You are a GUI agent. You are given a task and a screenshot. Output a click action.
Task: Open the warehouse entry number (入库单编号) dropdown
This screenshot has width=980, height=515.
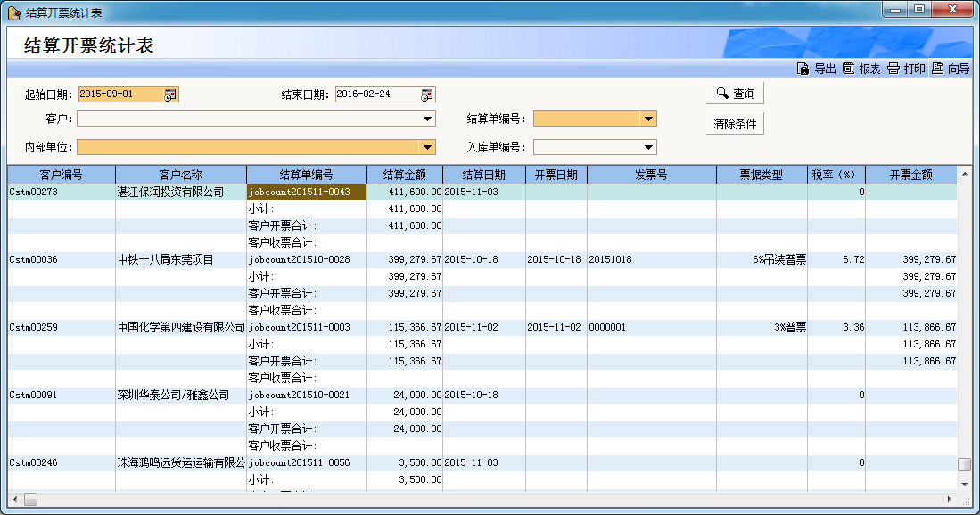(x=648, y=147)
